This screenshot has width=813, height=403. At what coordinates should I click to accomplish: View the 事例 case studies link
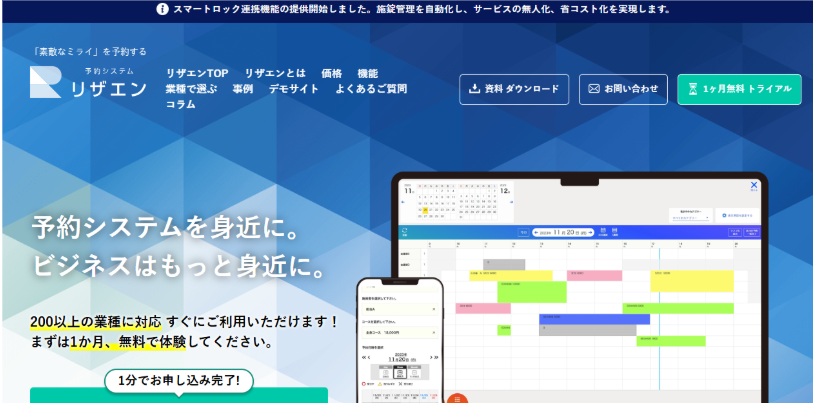(x=243, y=89)
